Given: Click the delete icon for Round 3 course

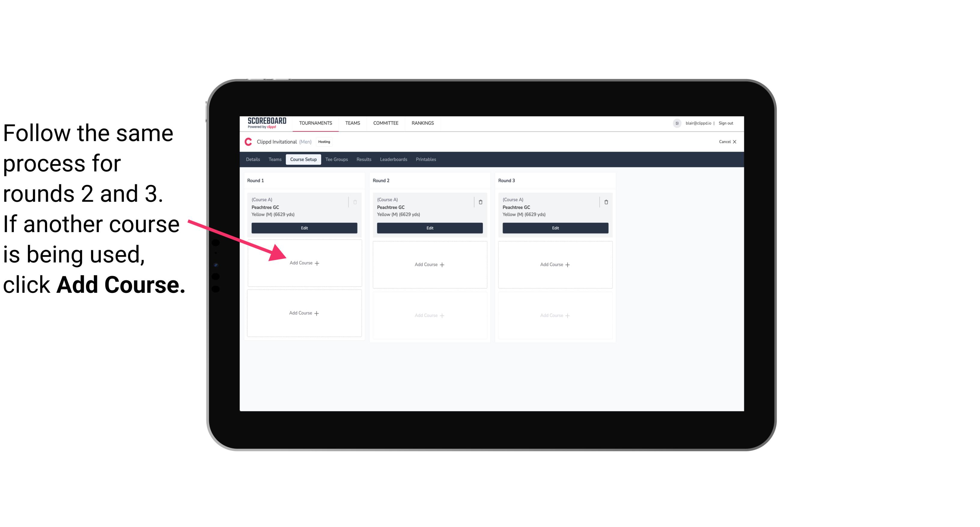Looking at the screenshot, I should tap(605, 202).
